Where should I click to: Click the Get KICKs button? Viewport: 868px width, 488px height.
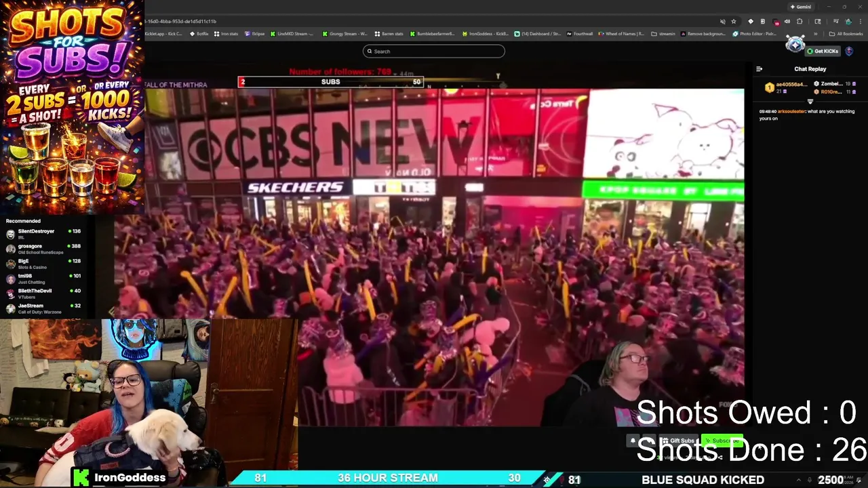tap(823, 51)
